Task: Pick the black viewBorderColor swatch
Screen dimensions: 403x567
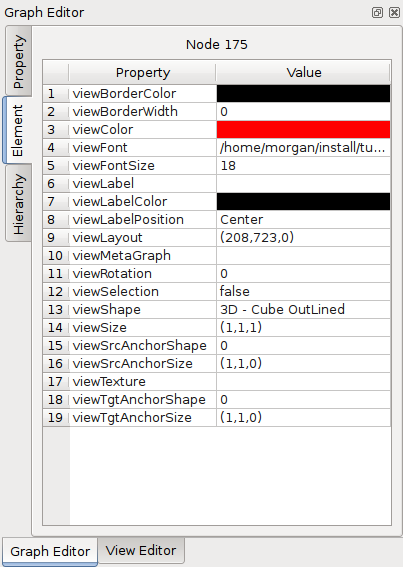Action: tap(304, 94)
